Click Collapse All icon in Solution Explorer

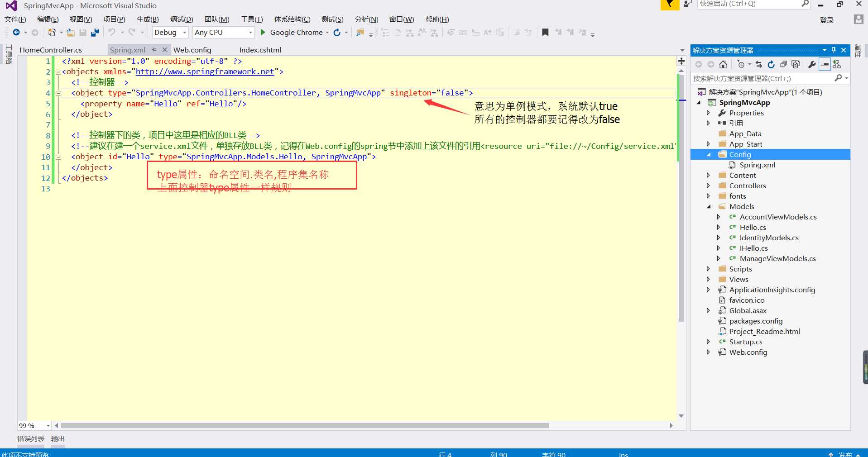(x=783, y=64)
